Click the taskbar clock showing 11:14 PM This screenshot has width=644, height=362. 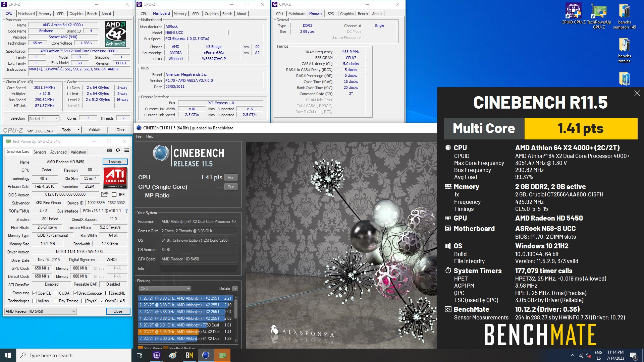coord(615,355)
